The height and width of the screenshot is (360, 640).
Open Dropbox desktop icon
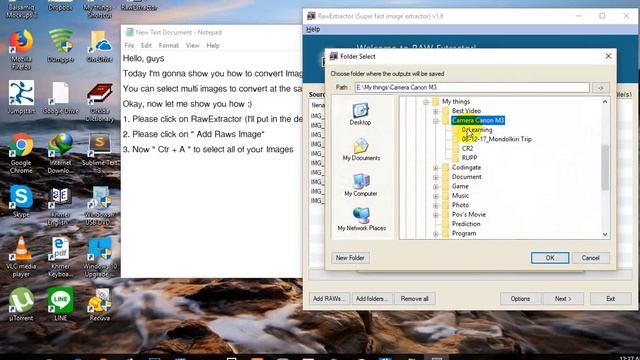tap(60, 7)
